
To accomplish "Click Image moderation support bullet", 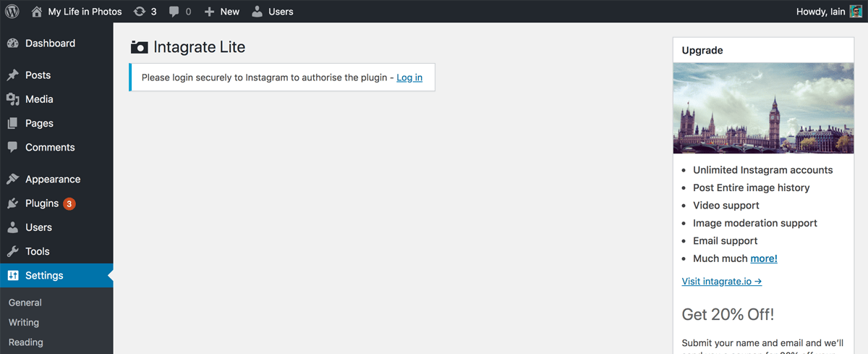I will pyautogui.click(x=755, y=223).
